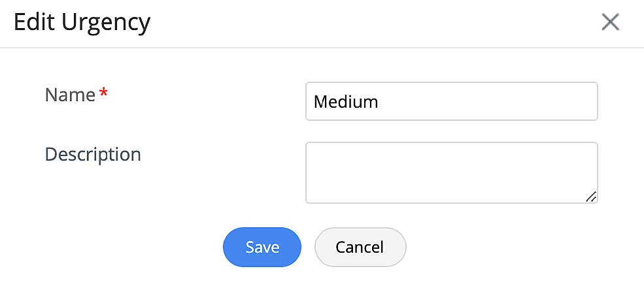
Task: Click inside the Description text area
Action: tap(451, 172)
